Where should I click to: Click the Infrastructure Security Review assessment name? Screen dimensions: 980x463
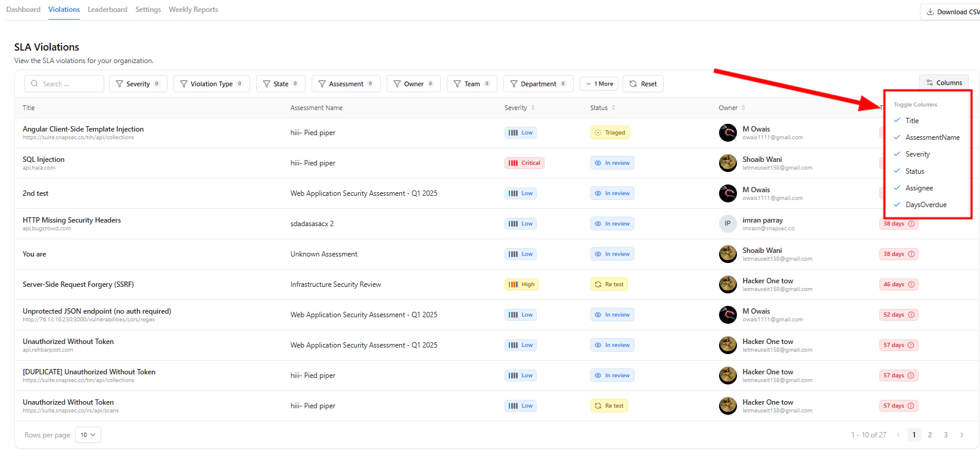(335, 284)
